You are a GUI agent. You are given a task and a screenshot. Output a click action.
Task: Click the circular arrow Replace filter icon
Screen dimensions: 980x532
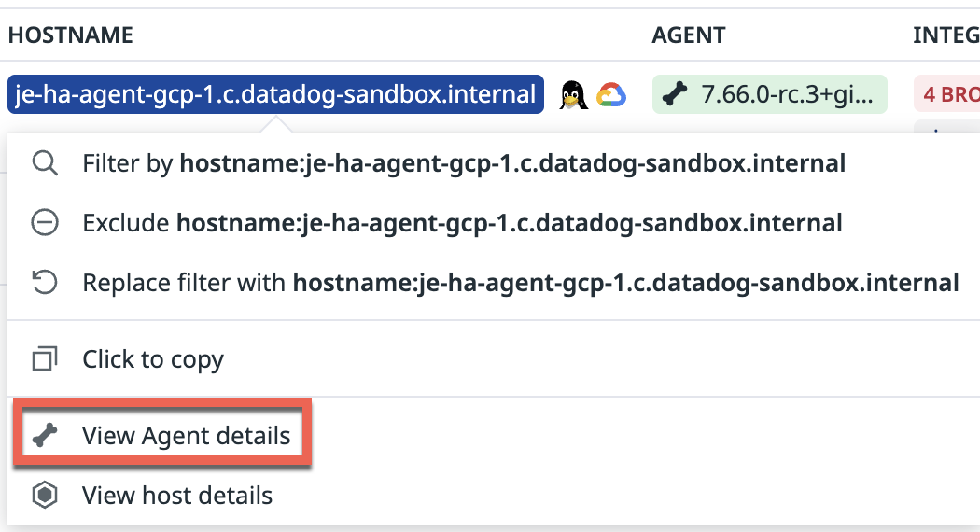click(x=45, y=283)
